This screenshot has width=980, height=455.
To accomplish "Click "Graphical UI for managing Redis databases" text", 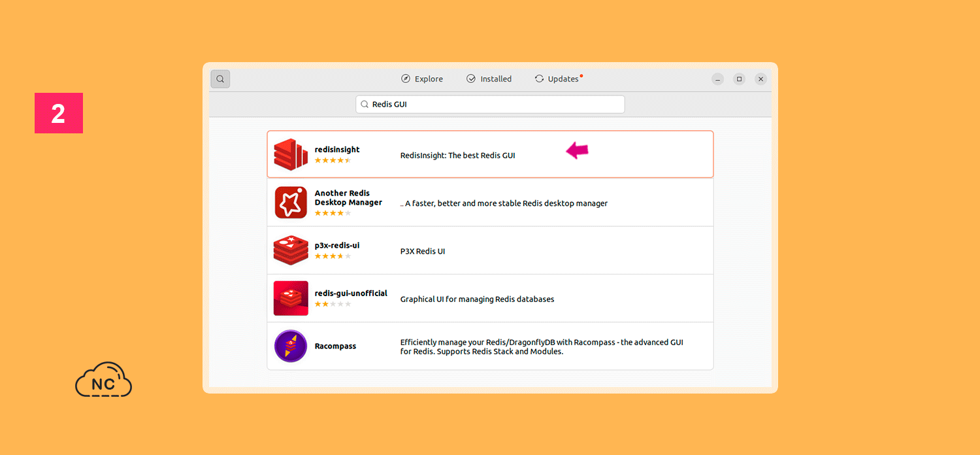I will click(x=477, y=299).
